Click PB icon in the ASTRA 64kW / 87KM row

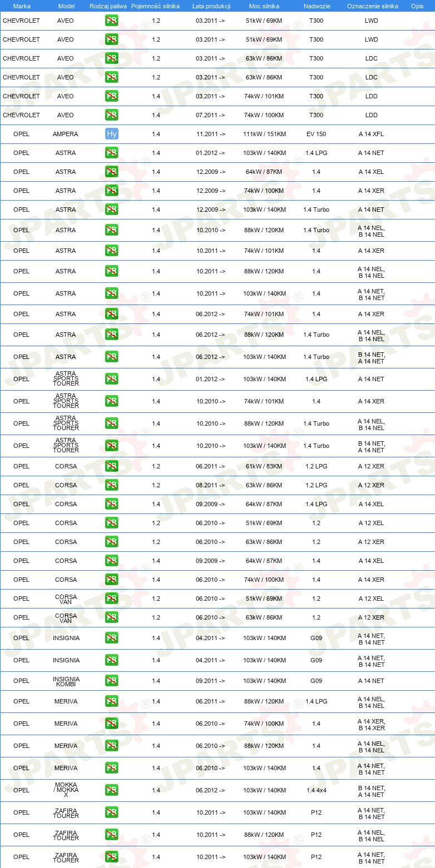(x=112, y=172)
